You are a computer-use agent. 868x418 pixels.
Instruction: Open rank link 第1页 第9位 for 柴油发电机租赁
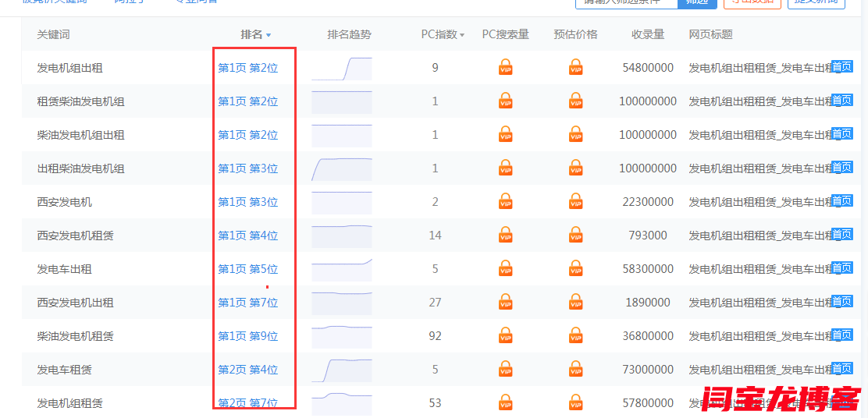click(248, 336)
